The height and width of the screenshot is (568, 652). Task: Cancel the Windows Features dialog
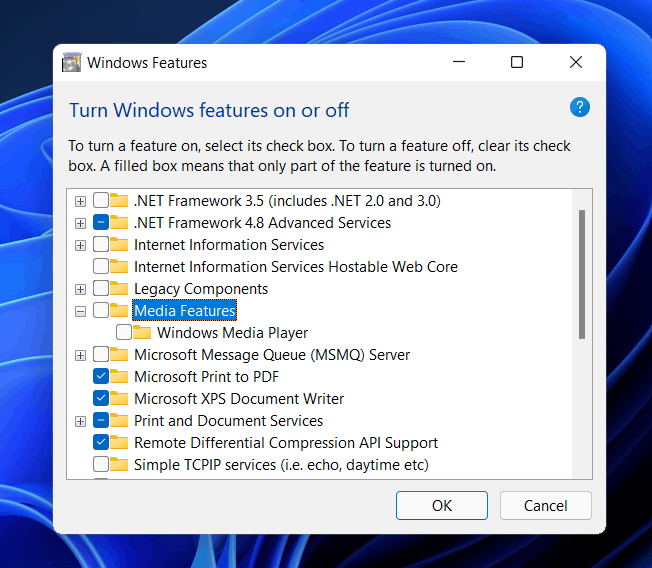546,506
